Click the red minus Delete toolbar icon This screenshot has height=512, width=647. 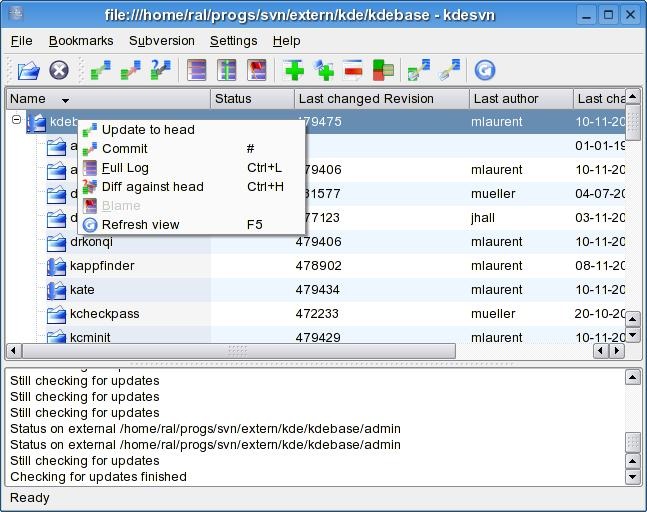(x=353, y=70)
